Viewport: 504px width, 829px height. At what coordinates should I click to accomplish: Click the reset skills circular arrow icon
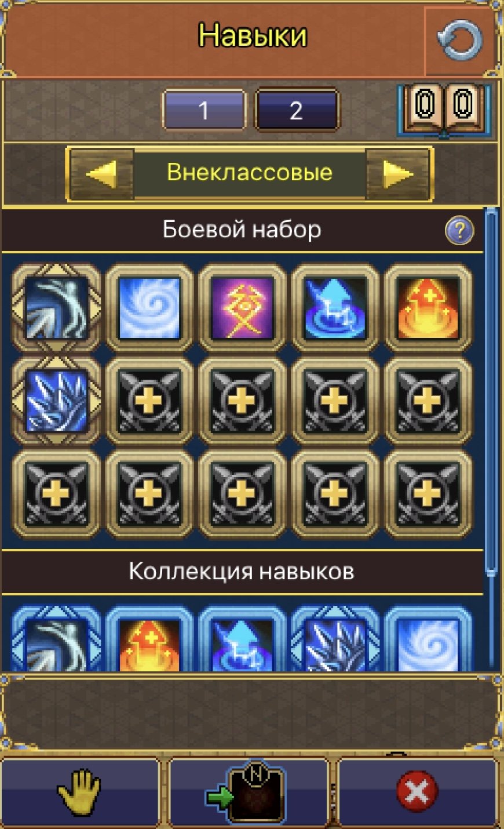point(460,41)
